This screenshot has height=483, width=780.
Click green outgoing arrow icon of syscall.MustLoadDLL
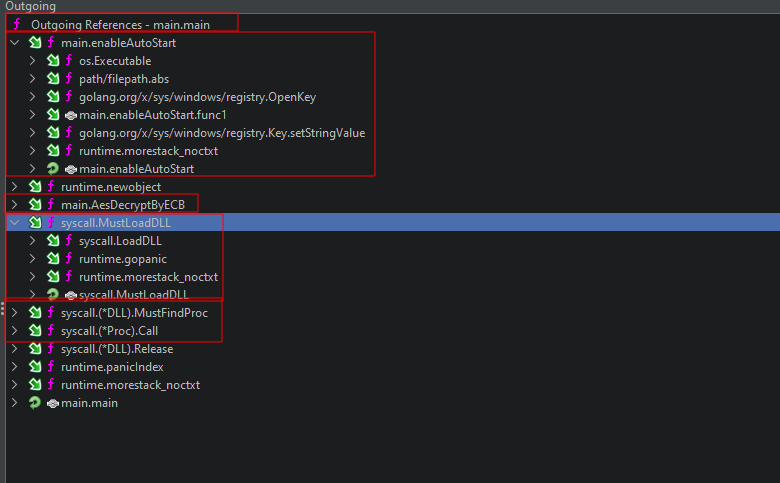click(35, 222)
